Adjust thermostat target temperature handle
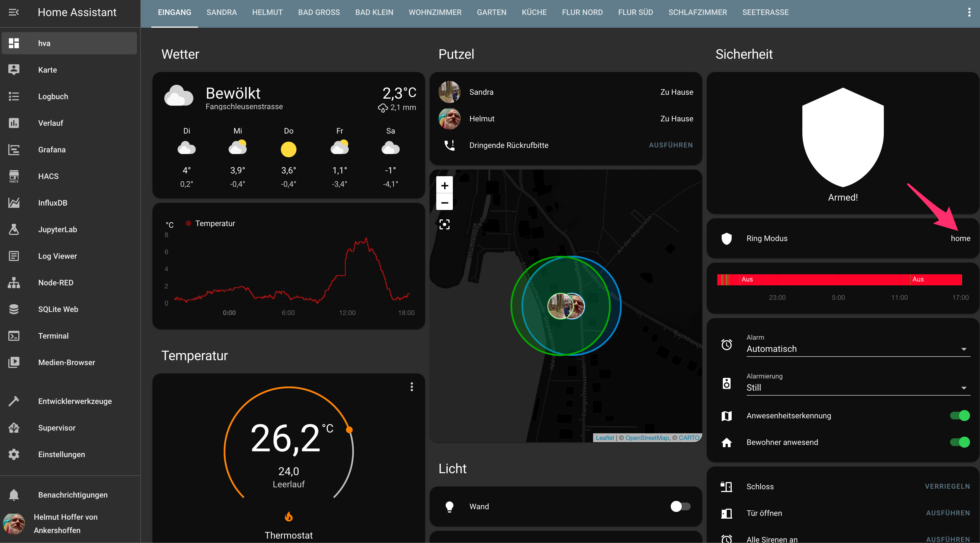This screenshot has width=980, height=543. tap(349, 430)
